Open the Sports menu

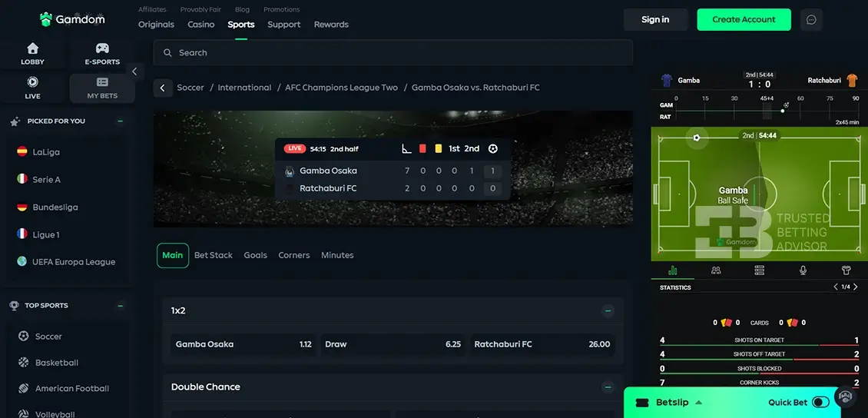(x=240, y=25)
